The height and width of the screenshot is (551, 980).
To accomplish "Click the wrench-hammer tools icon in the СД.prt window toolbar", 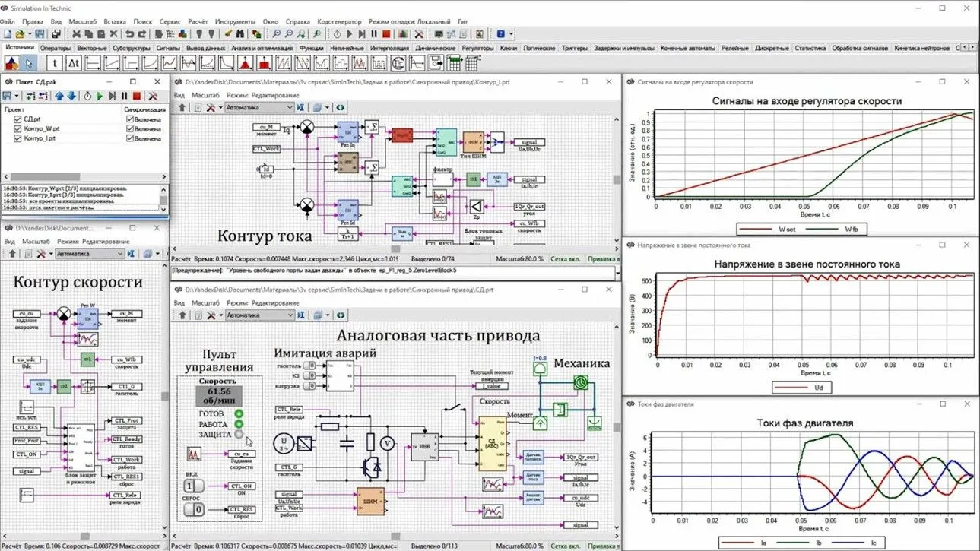I will click(x=211, y=315).
